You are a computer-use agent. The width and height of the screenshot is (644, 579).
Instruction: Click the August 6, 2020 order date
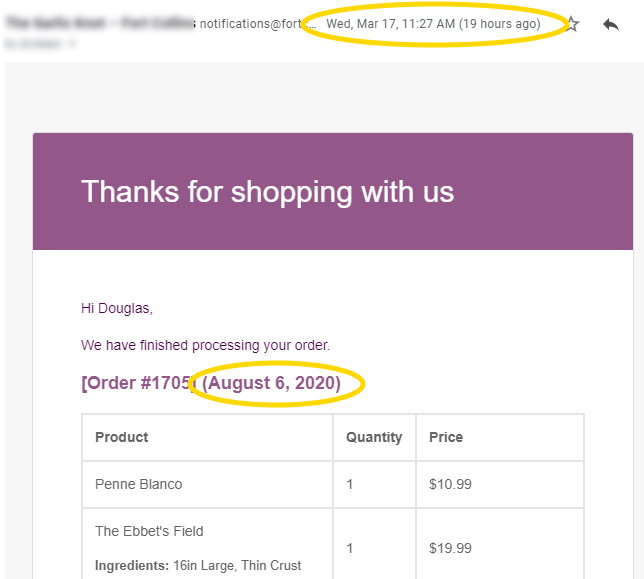pyautogui.click(x=271, y=383)
